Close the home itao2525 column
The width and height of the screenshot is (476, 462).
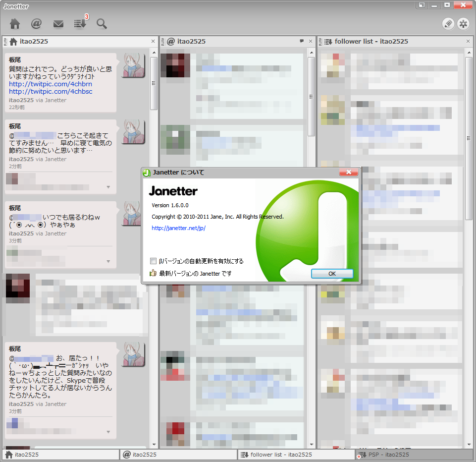tap(153, 41)
